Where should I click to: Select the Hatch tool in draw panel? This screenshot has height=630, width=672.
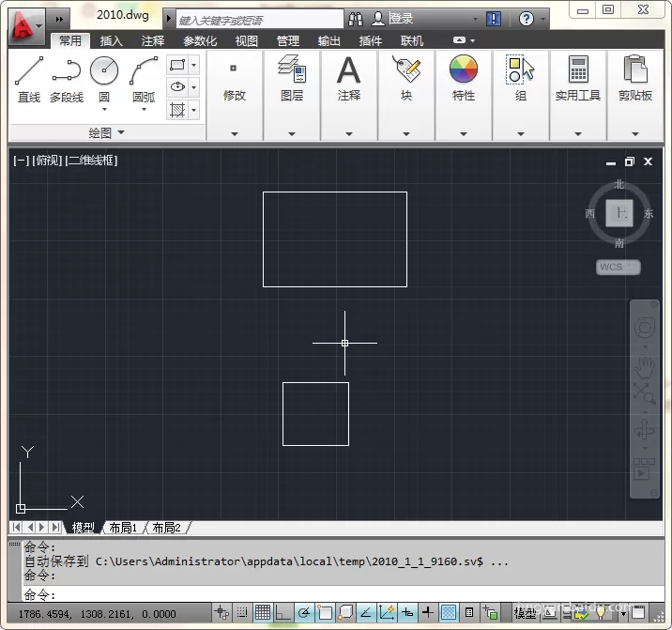[x=177, y=110]
